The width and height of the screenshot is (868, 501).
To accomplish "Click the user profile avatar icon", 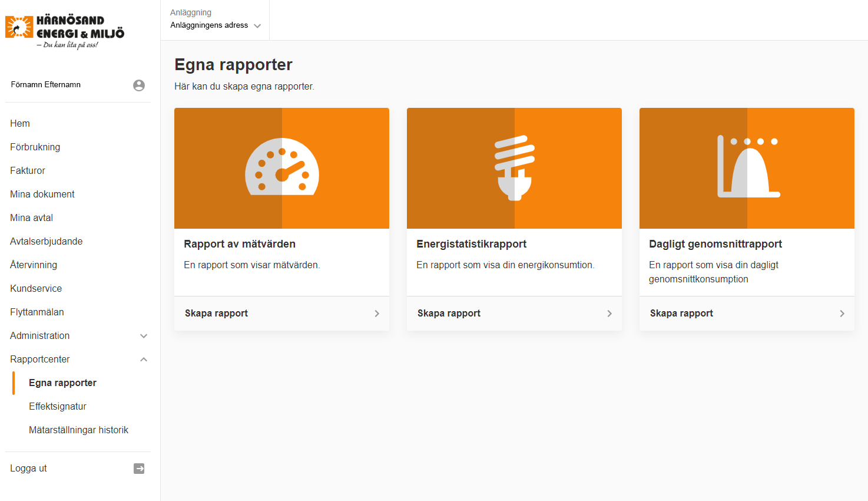I will pos(139,85).
